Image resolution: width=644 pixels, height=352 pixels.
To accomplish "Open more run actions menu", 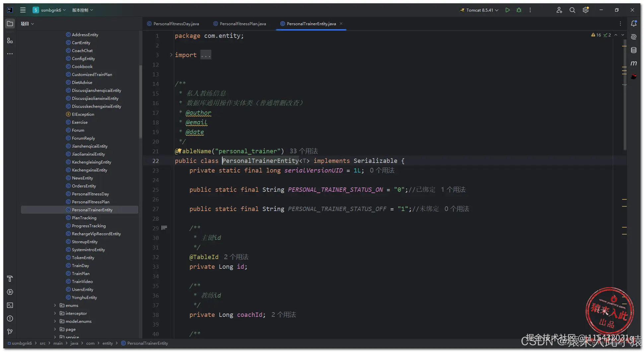I will pyautogui.click(x=530, y=10).
